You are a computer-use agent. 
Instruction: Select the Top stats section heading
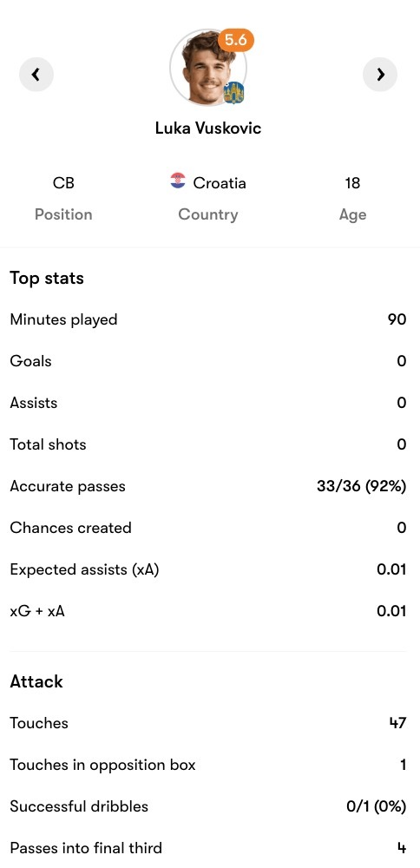(x=47, y=278)
